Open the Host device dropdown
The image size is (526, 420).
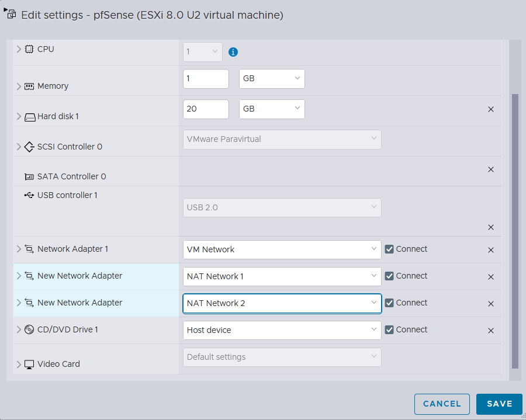coord(282,331)
